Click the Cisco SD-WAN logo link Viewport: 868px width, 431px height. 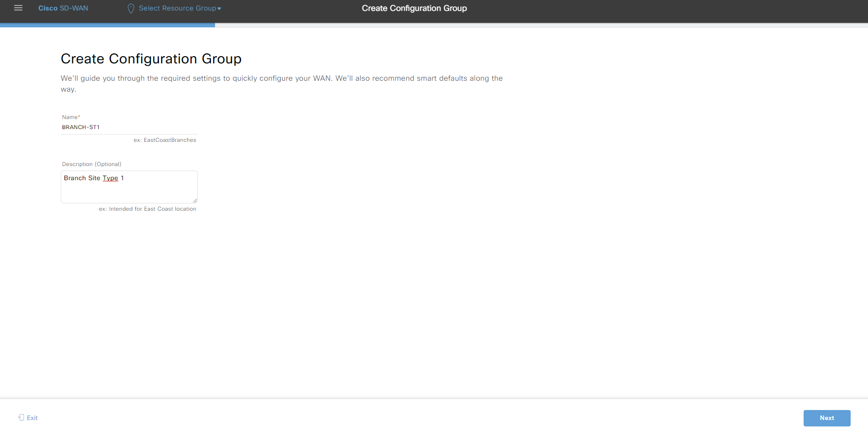pyautogui.click(x=63, y=8)
